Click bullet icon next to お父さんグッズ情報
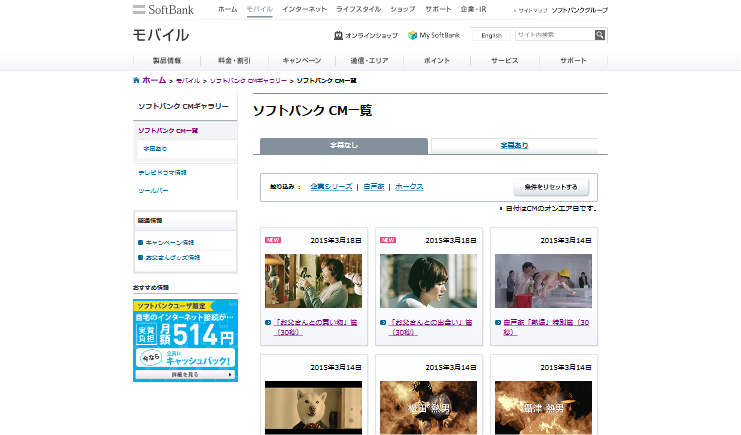Screen dimensions: 741x435 pos(140,258)
